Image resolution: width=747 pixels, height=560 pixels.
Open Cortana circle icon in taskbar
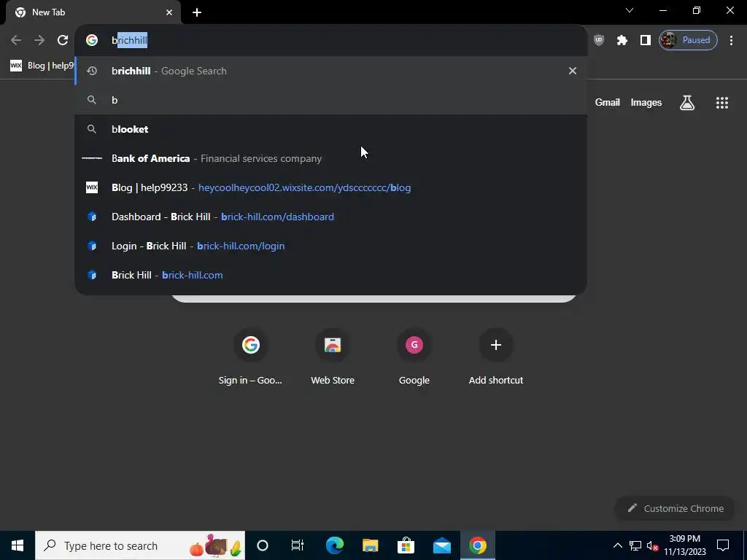(x=263, y=545)
